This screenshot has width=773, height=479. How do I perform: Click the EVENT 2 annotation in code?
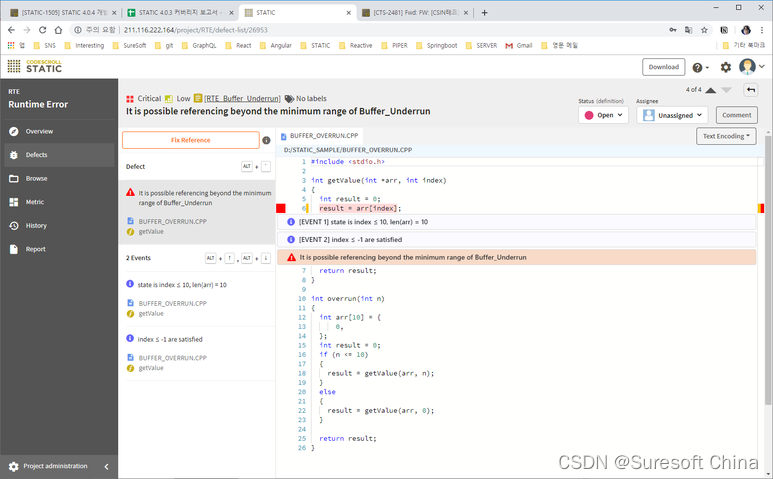click(516, 240)
